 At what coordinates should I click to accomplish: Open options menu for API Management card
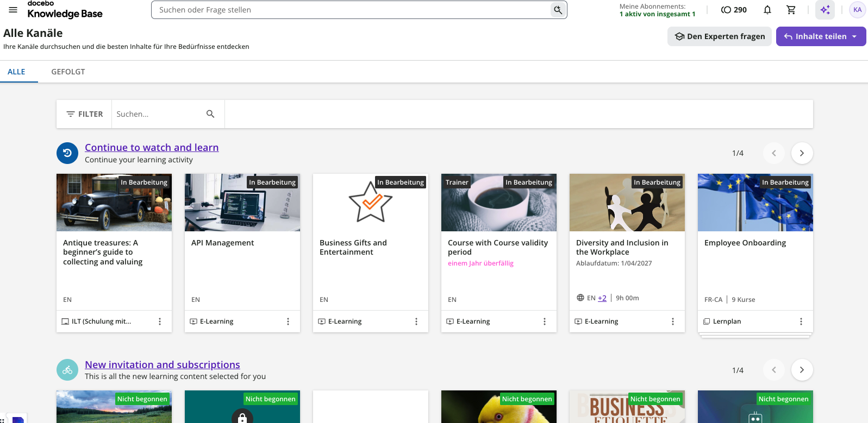pyautogui.click(x=288, y=321)
